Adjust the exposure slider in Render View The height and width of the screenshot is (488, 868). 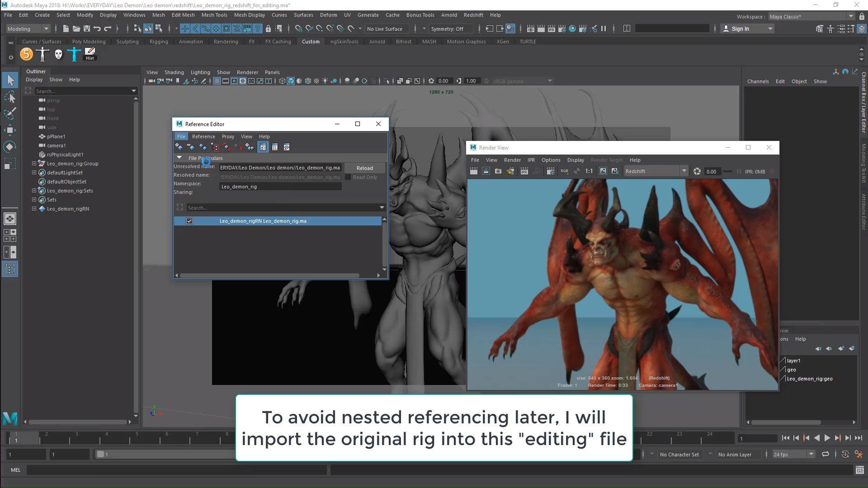(x=727, y=171)
